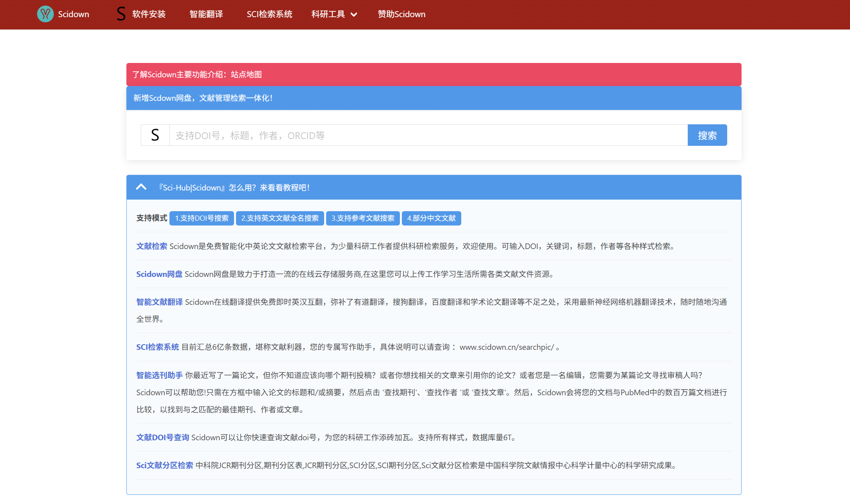Click the S icon in search box

click(x=155, y=135)
